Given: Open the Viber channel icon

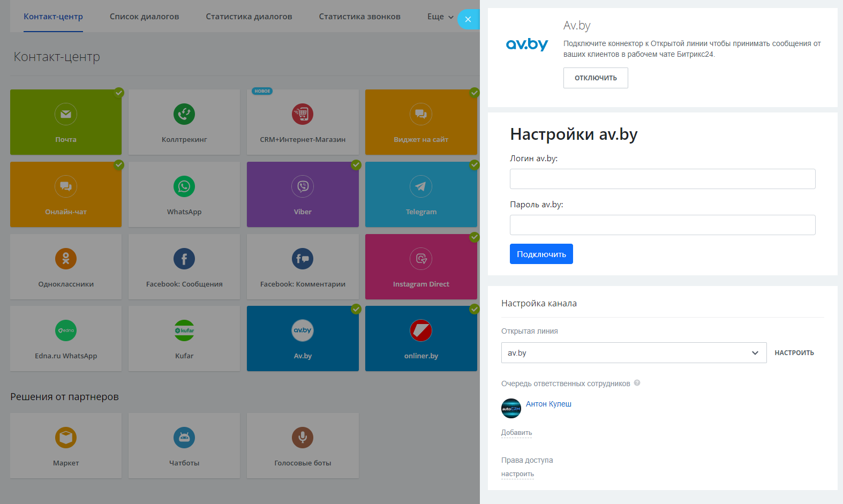Looking at the screenshot, I should [x=303, y=186].
